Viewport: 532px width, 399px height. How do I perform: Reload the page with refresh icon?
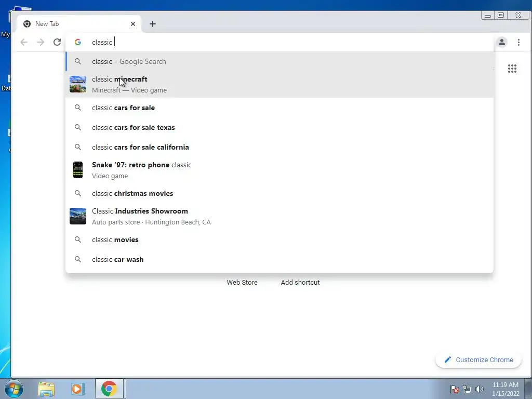click(57, 42)
